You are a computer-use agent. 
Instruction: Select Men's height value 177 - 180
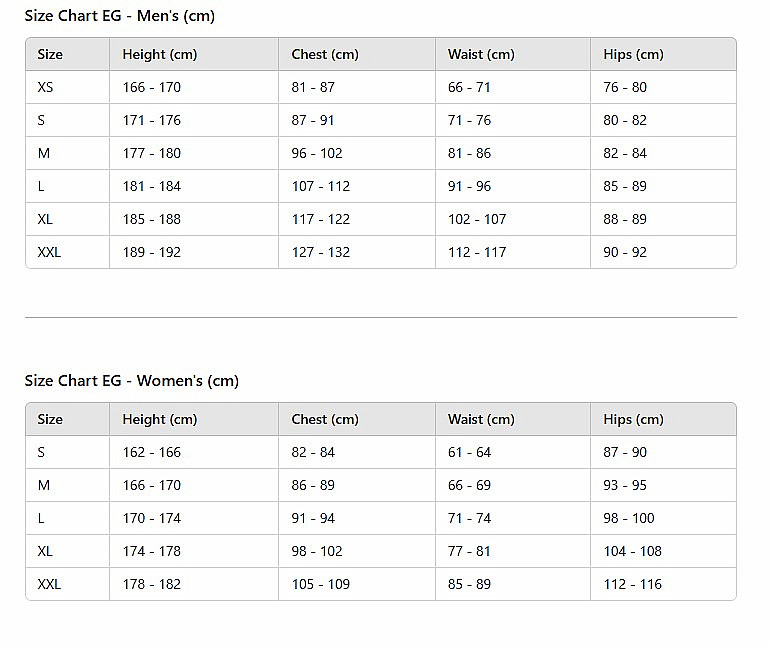tap(151, 153)
